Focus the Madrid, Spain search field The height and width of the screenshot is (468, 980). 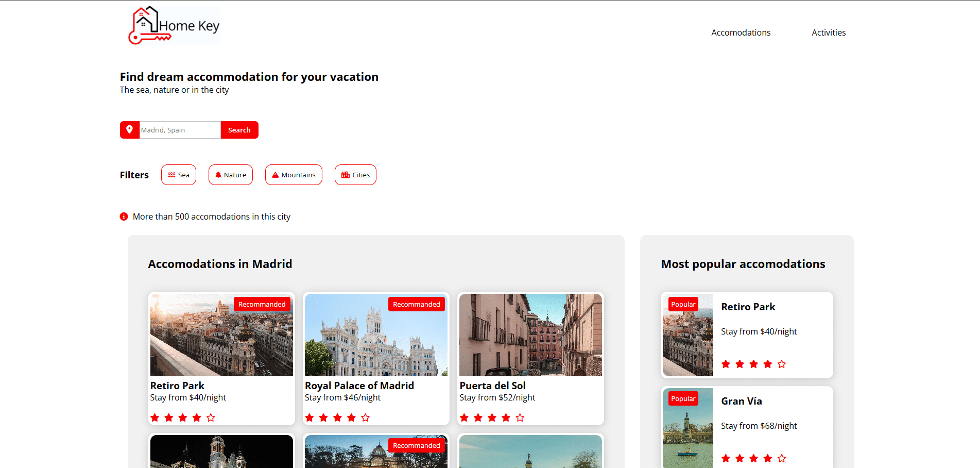pos(180,130)
